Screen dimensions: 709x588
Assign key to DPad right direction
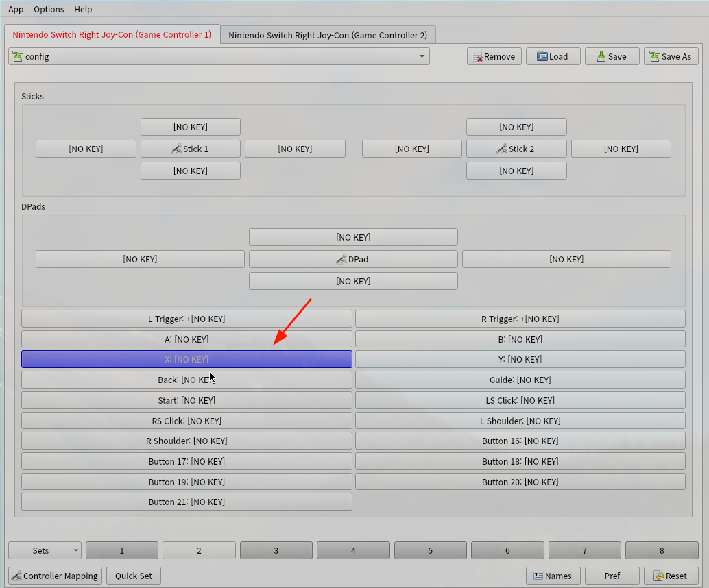[x=566, y=259]
